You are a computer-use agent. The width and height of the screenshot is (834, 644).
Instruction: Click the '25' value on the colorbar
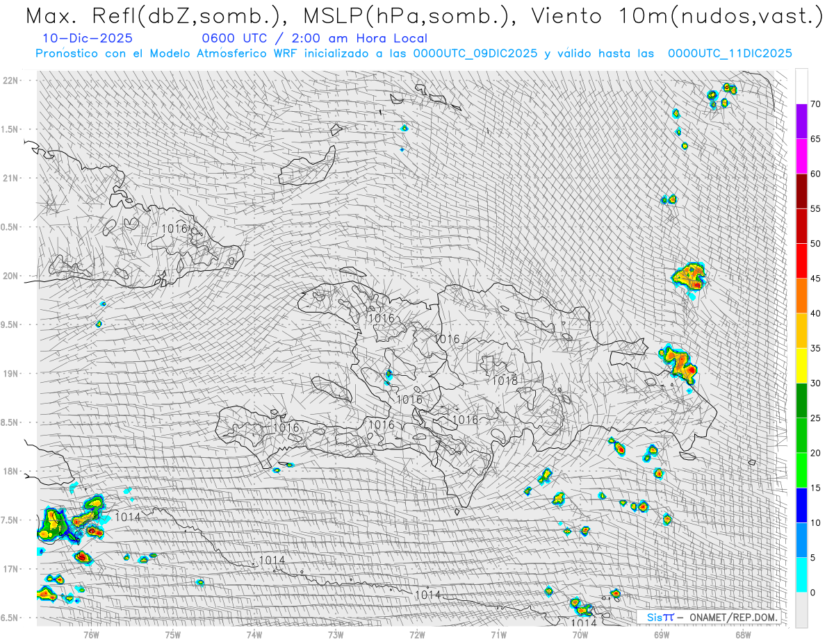pos(815,418)
